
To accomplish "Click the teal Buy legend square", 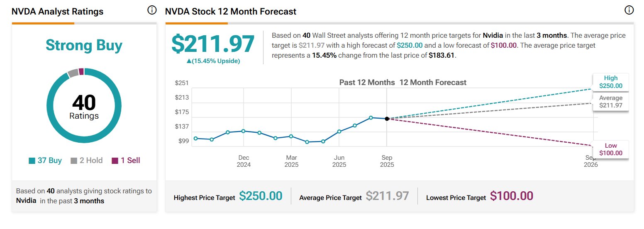I will click(x=32, y=161).
